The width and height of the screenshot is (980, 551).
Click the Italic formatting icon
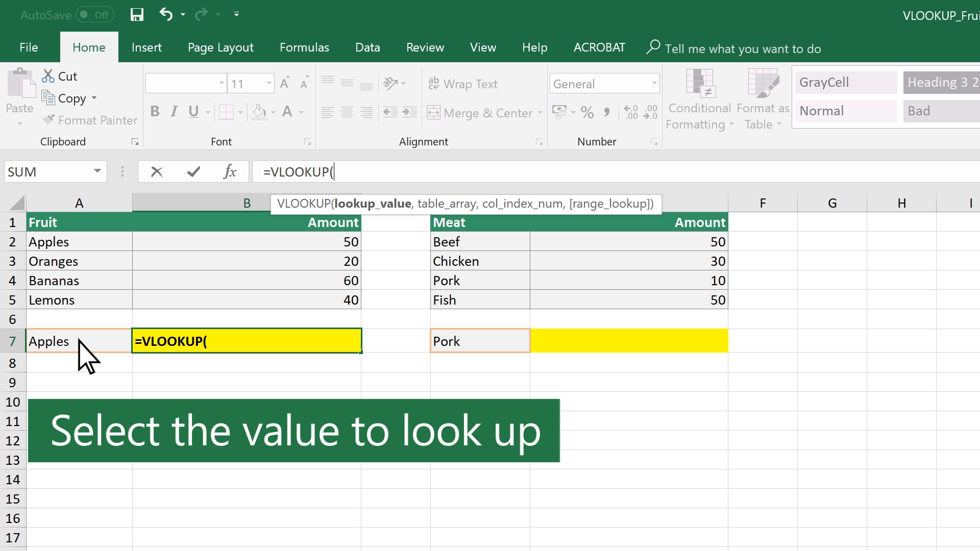175,111
